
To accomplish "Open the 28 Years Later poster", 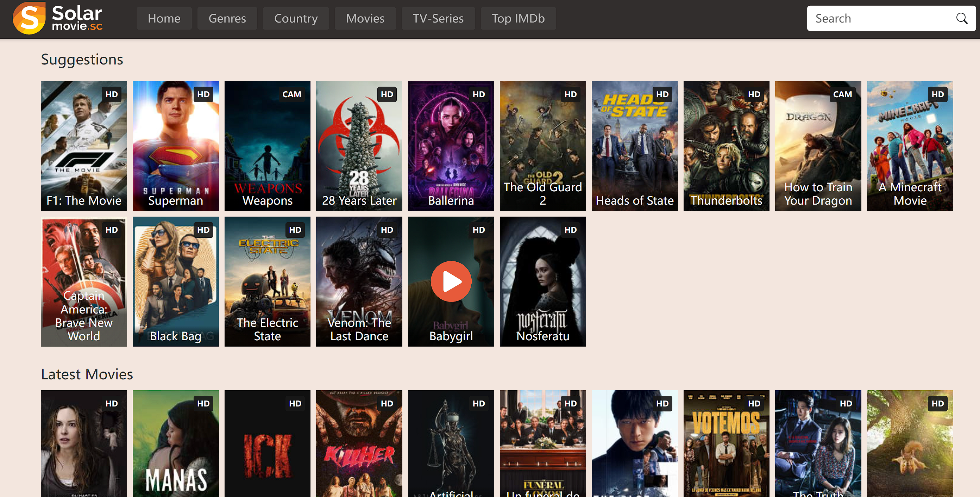I will point(359,146).
